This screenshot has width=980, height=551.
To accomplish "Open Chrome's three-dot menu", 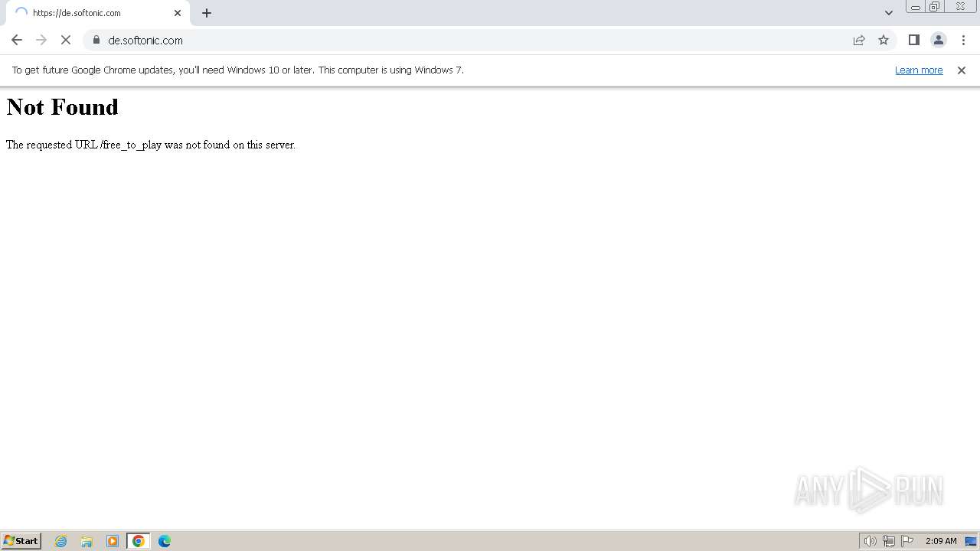I will [963, 40].
